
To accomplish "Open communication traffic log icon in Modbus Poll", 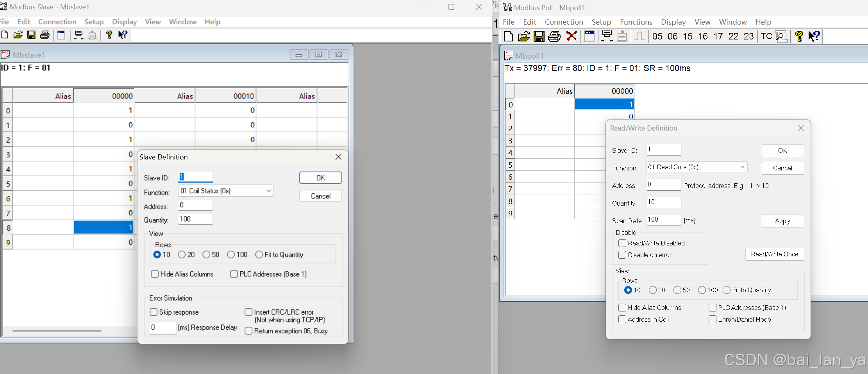I will [781, 36].
